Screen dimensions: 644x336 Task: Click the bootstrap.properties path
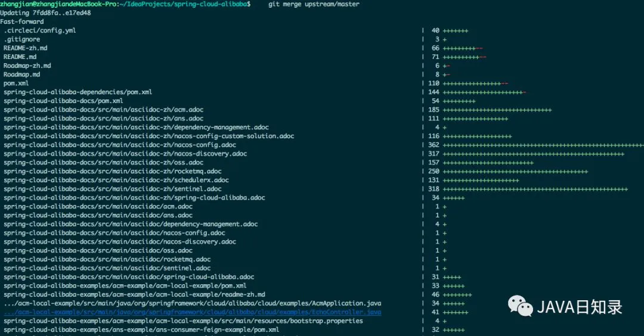click(x=184, y=321)
